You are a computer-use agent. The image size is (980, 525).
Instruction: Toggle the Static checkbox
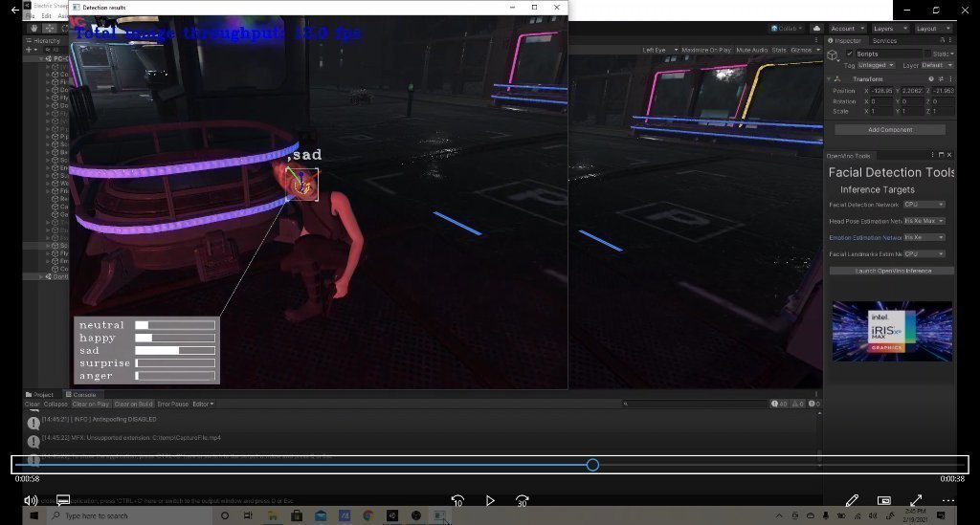tap(927, 54)
